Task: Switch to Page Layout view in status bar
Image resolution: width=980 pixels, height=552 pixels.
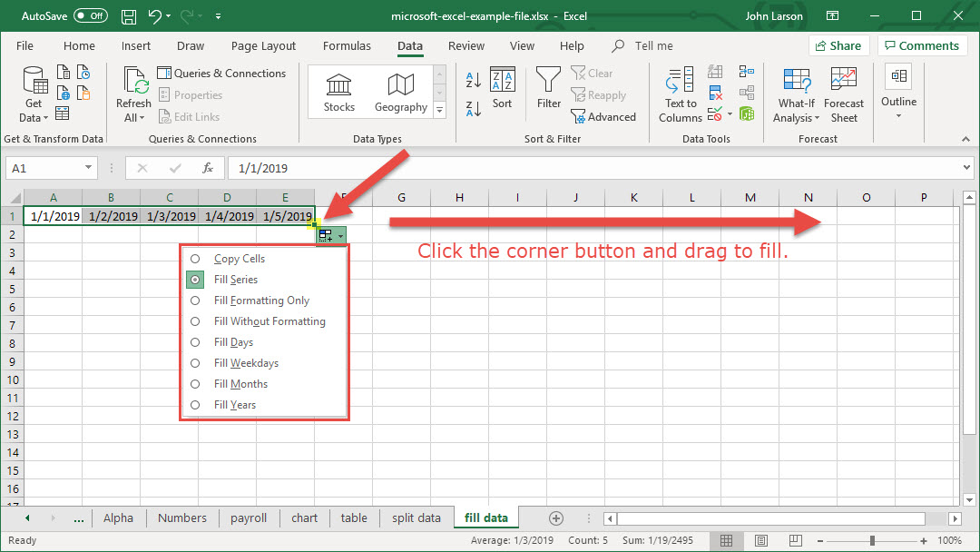Action: 761,540
